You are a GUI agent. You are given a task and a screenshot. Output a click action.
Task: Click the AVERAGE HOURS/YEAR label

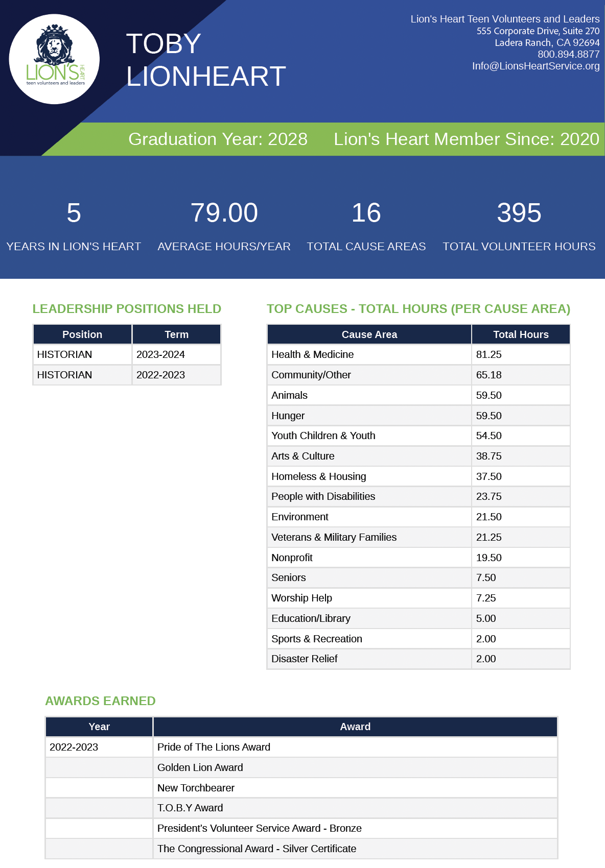pos(224,246)
